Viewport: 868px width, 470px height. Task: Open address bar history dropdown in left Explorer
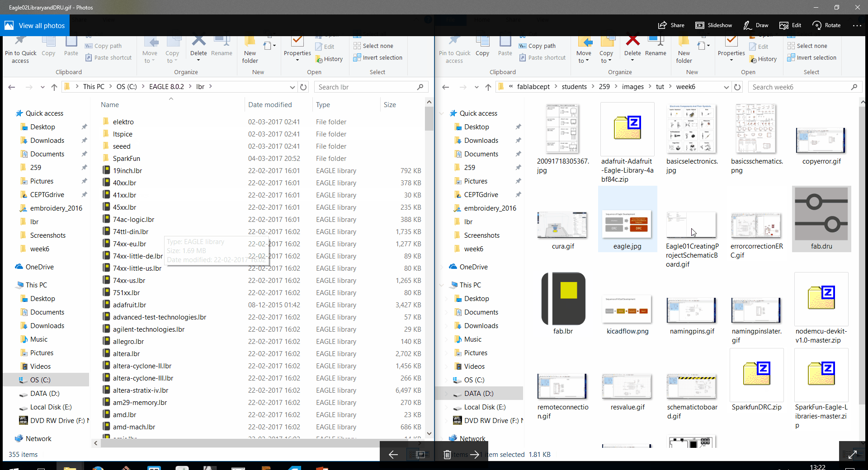pos(292,87)
